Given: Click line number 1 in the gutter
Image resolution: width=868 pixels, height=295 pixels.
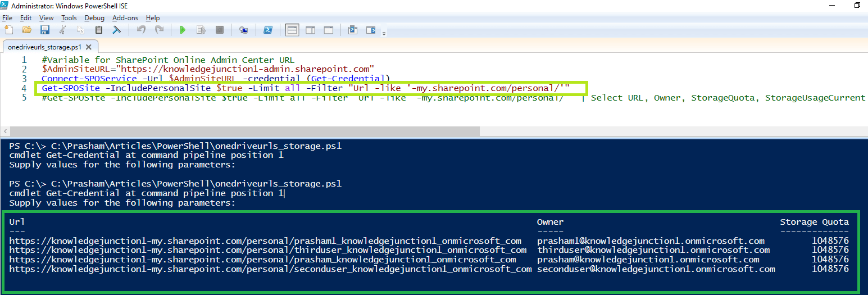Looking at the screenshot, I should coord(24,60).
